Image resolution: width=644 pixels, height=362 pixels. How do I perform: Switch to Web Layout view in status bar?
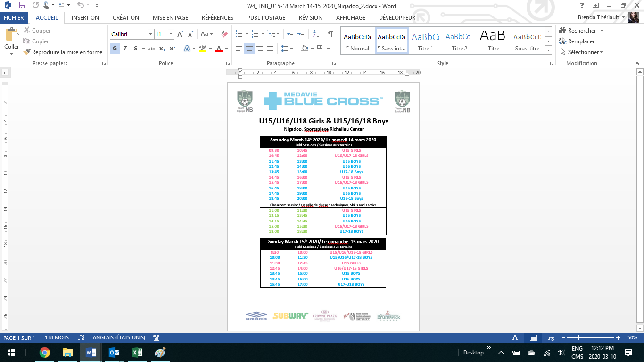click(x=551, y=338)
